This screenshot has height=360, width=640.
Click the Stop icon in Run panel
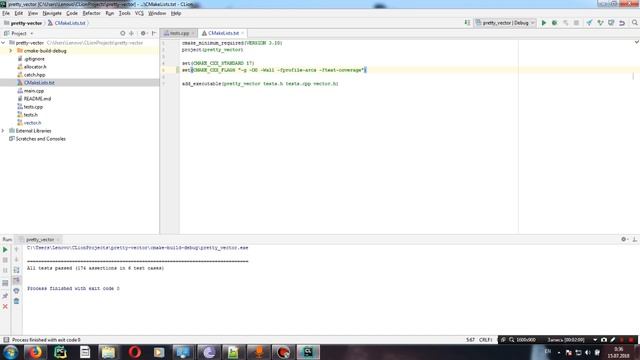(5, 260)
